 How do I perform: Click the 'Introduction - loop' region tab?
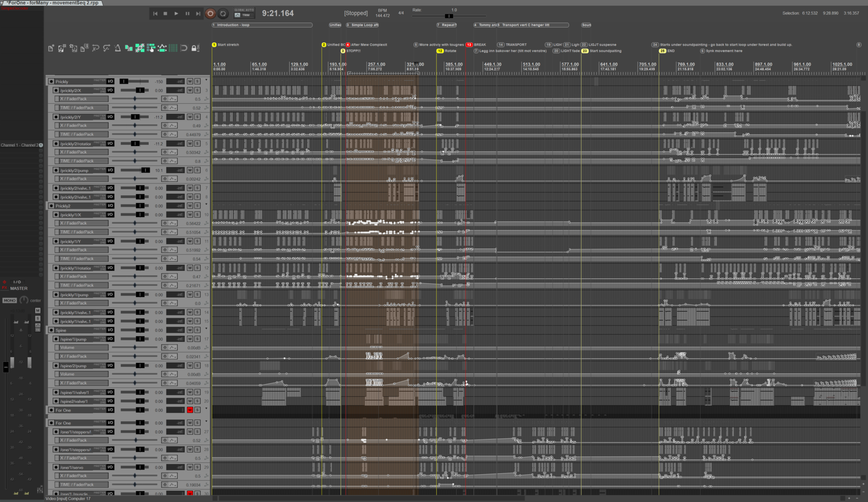point(261,25)
